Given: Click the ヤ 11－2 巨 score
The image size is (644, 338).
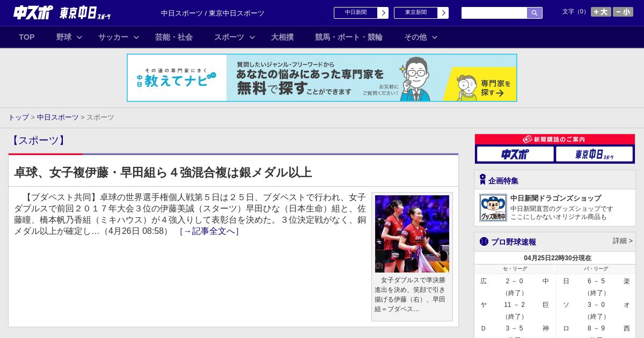Looking at the screenshot, I should 515,305.
